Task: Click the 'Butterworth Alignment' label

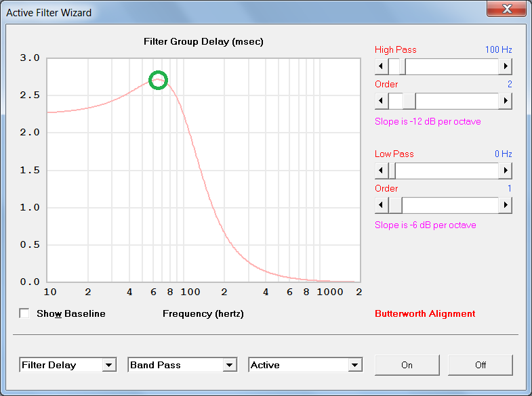Action: (x=425, y=313)
